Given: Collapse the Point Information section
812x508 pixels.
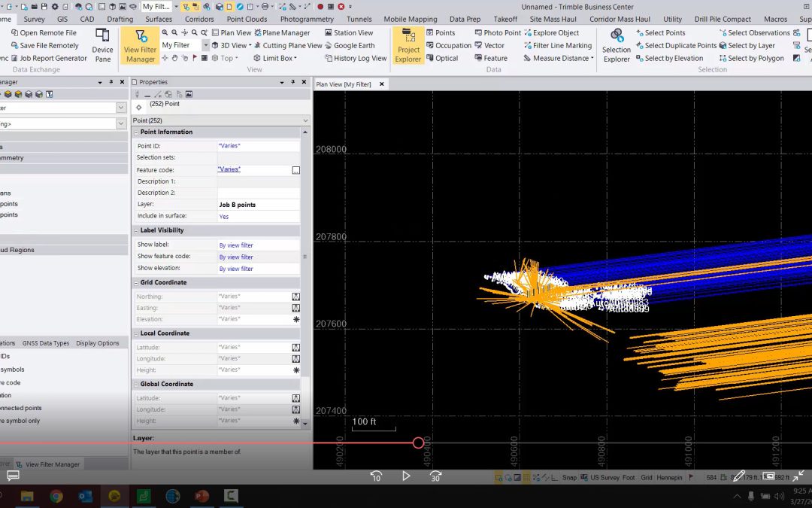Looking at the screenshot, I should point(135,132).
